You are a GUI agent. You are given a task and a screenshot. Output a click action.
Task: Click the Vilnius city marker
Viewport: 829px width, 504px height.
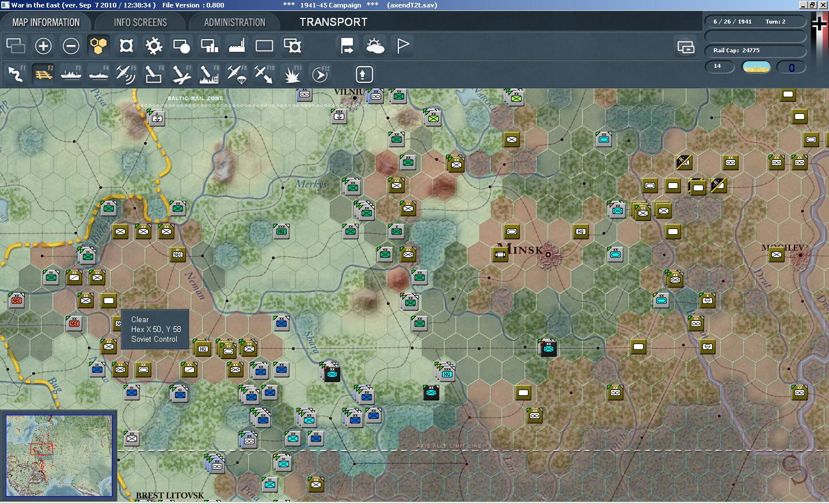pyautogui.click(x=355, y=98)
